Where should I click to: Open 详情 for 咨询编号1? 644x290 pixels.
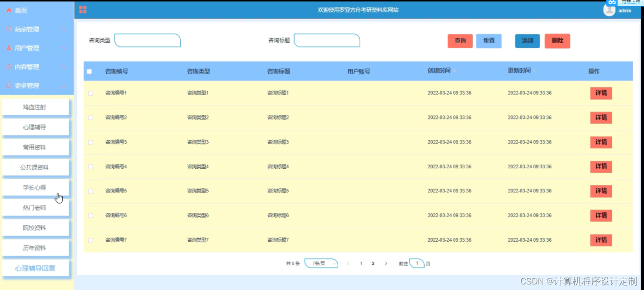pyautogui.click(x=601, y=93)
